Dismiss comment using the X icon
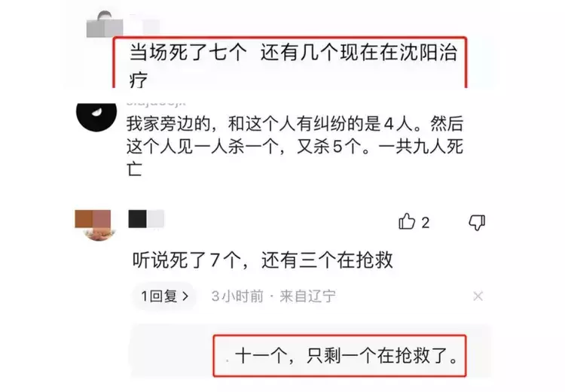565x392 pixels. [478, 296]
